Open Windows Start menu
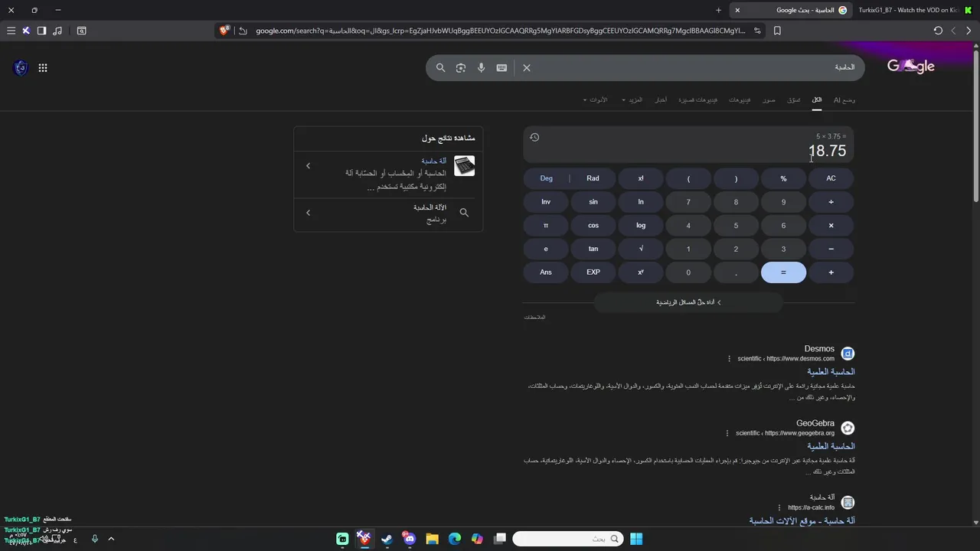 click(636, 539)
